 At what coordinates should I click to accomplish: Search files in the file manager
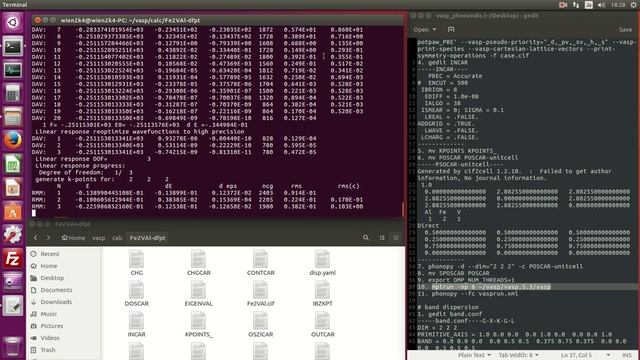(x=366, y=238)
